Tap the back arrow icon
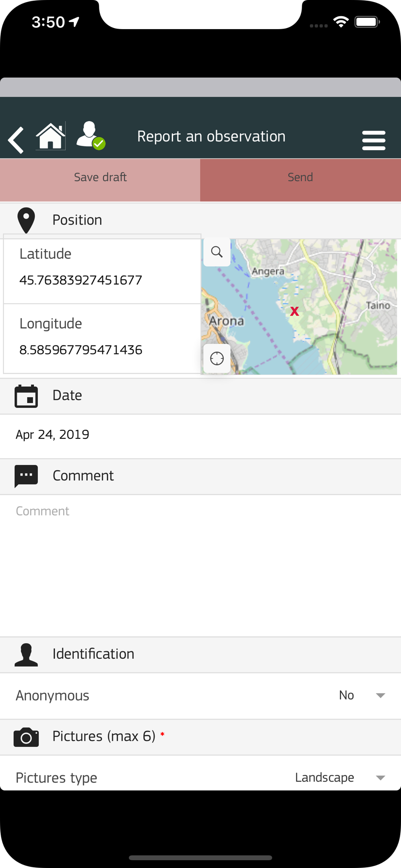This screenshot has width=401, height=868. coord(16,140)
